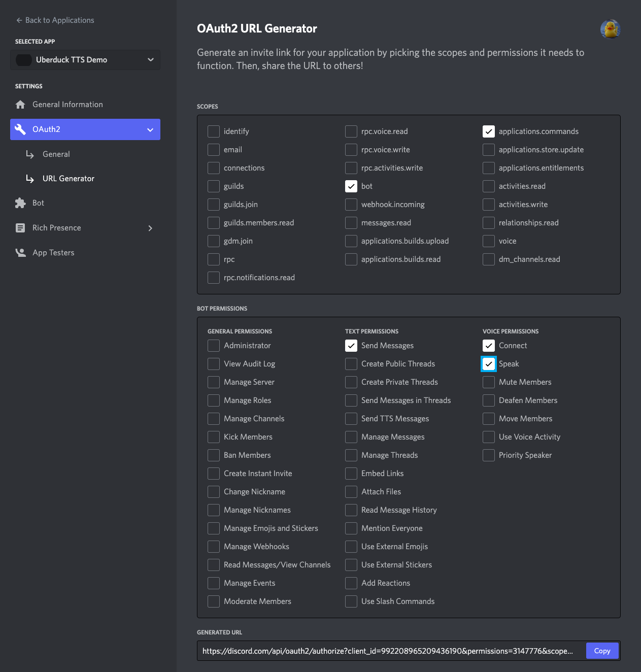Enable the voice scope

coord(489,241)
